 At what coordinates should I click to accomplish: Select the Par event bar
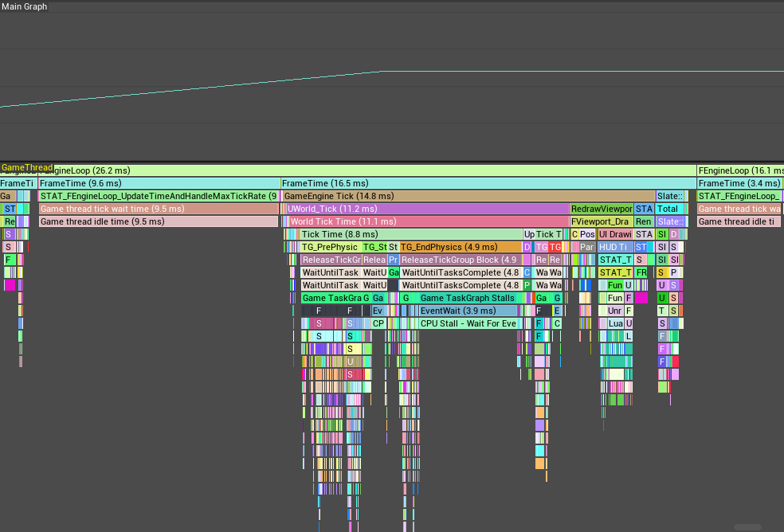coord(587,247)
